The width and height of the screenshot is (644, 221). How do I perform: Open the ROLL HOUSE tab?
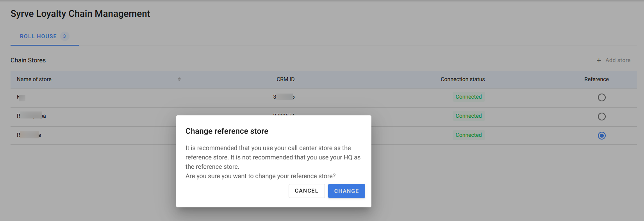[38, 36]
